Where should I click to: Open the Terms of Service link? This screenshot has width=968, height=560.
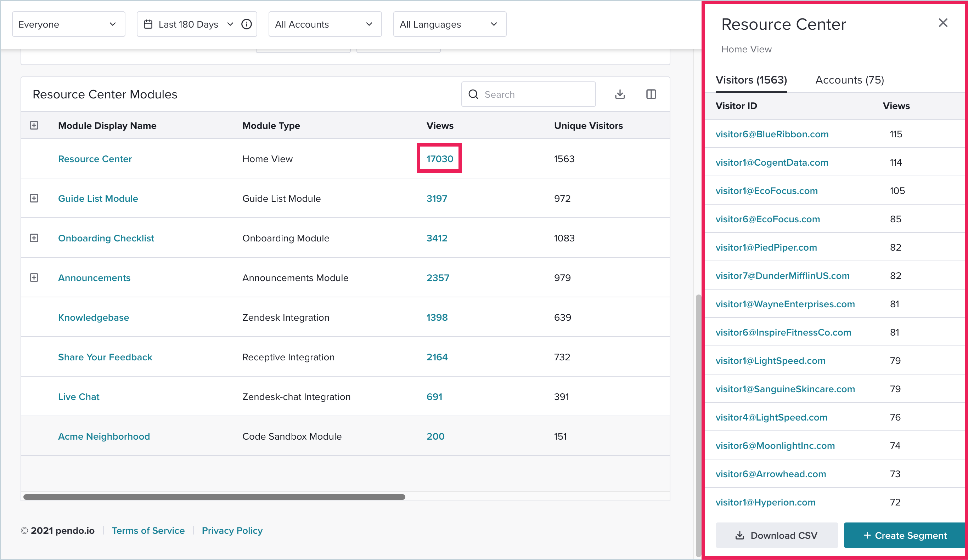coord(148,531)
